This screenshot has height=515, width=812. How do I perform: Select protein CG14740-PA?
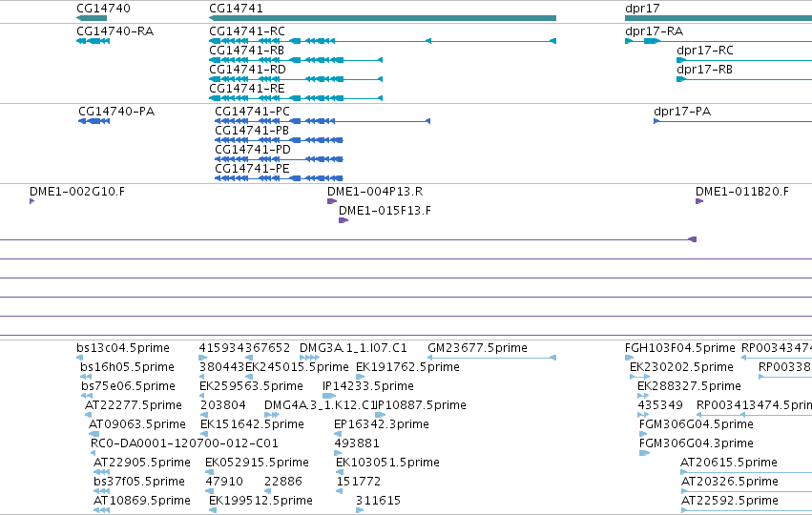point(116,112)
